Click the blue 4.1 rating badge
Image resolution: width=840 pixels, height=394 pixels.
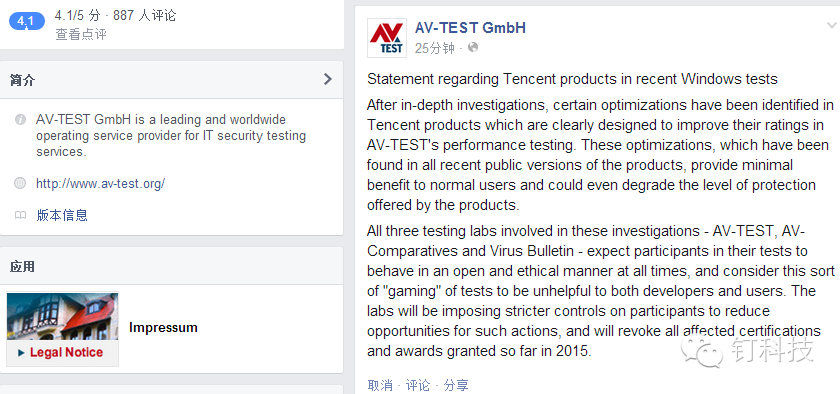[26, 22]
